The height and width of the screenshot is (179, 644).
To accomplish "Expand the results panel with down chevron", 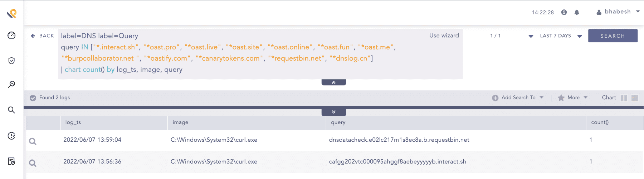I will click(x=333, y=112).
